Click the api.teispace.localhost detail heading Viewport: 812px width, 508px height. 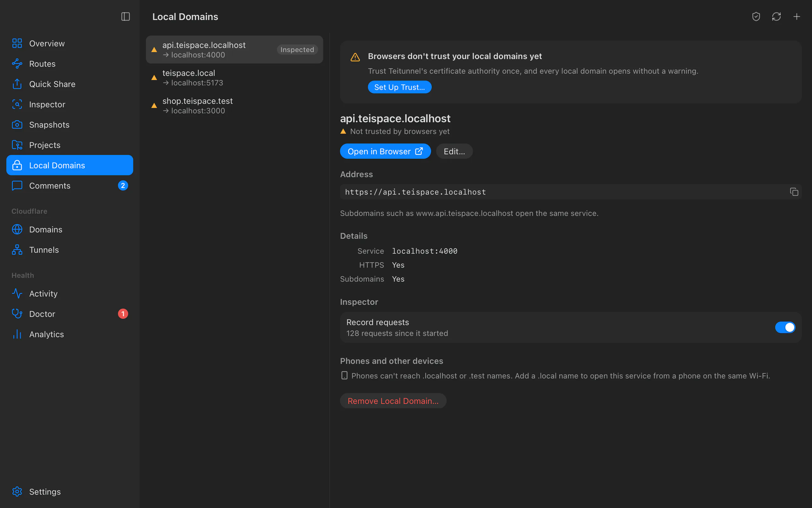tap(395, 118)
